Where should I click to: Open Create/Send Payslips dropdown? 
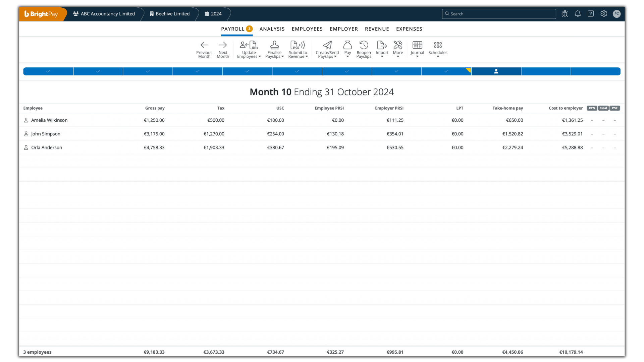(x=327, y=49)
